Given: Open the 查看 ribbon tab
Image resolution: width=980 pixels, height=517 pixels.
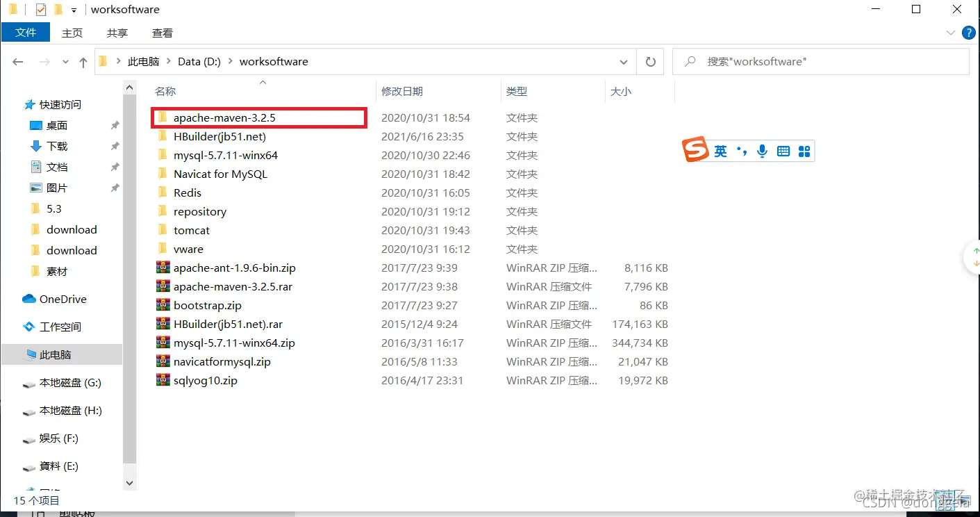Looking at the screenshot, I should tap(163, 33).
